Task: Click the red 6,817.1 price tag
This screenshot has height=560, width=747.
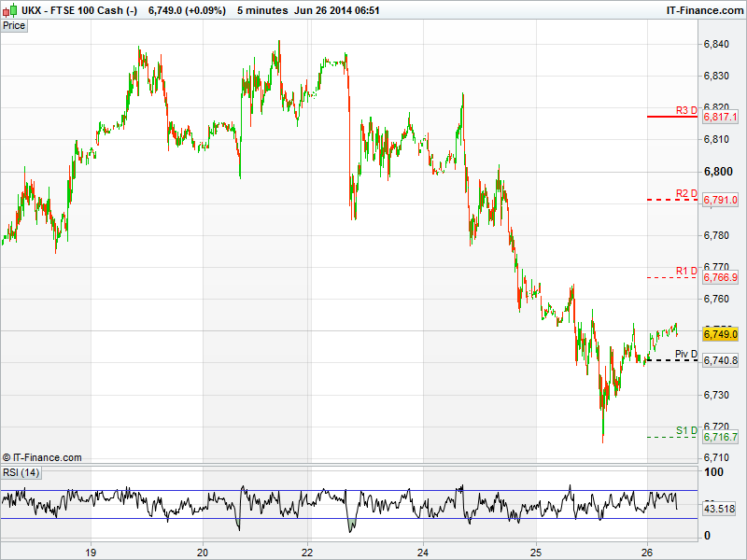Action: click(720, 118)
